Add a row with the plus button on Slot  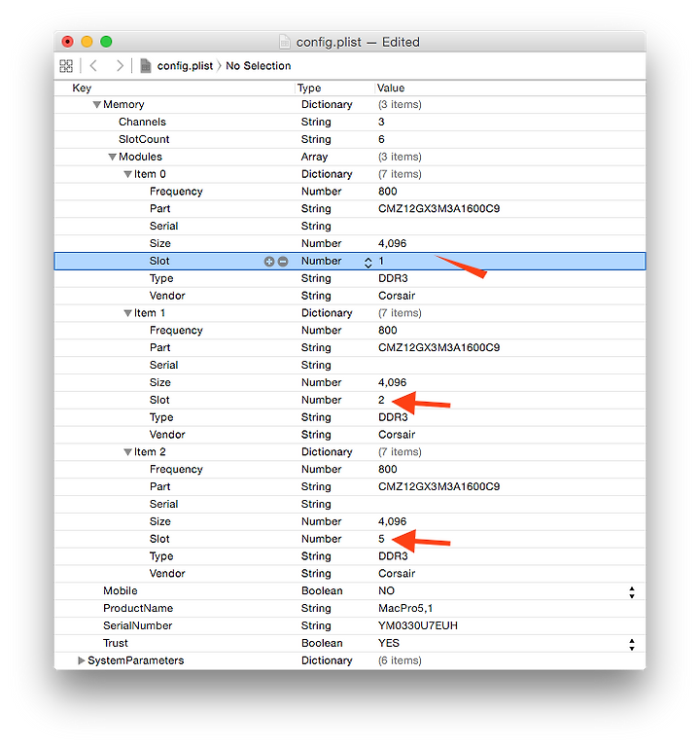tap(269, 261)
